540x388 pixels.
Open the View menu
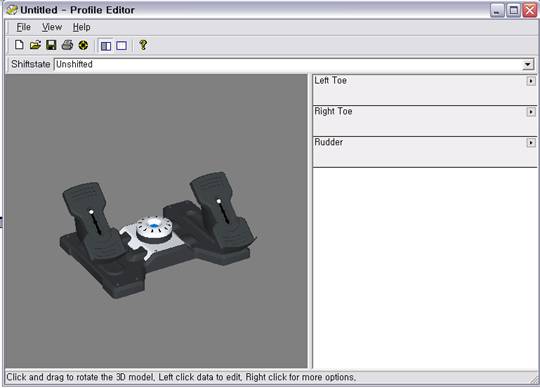click(52, 27)
